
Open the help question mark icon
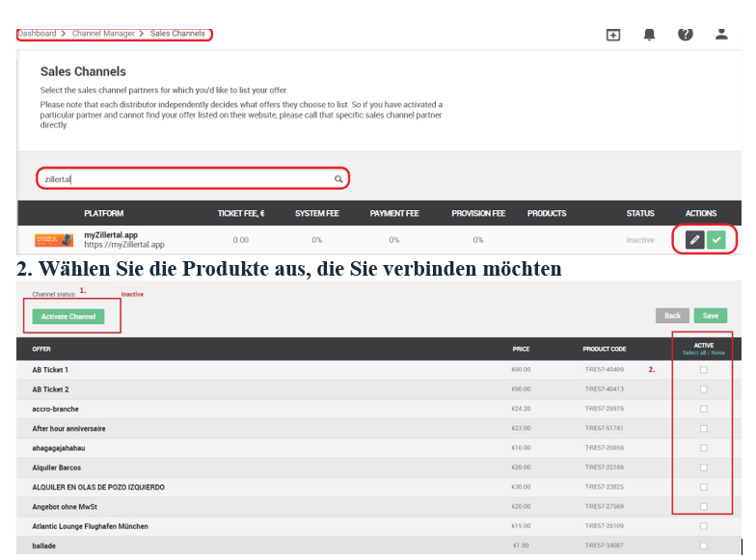tap(685, 35)
